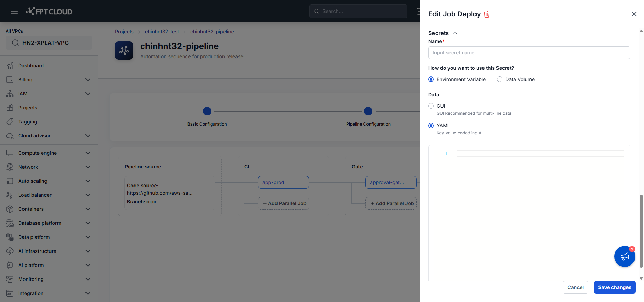Click the Billing wallet icon
The width and height of the screenshot is (644, 302).
pos(10,80)
